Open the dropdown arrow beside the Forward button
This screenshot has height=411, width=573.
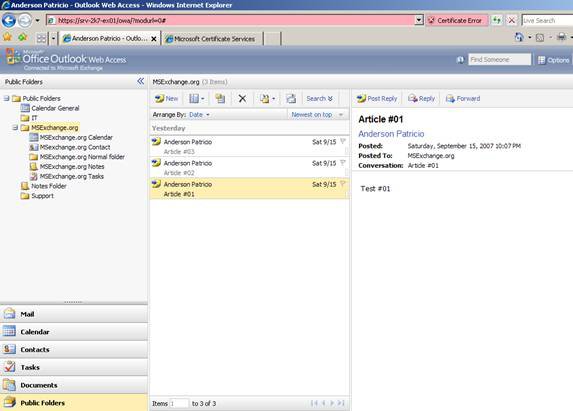click(37, 20)
